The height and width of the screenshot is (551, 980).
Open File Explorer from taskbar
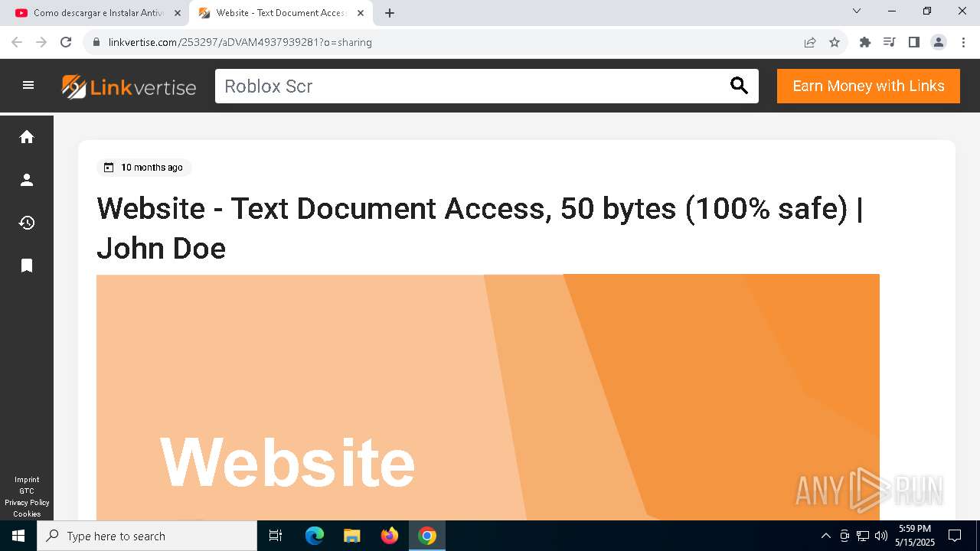pos(352,536)
